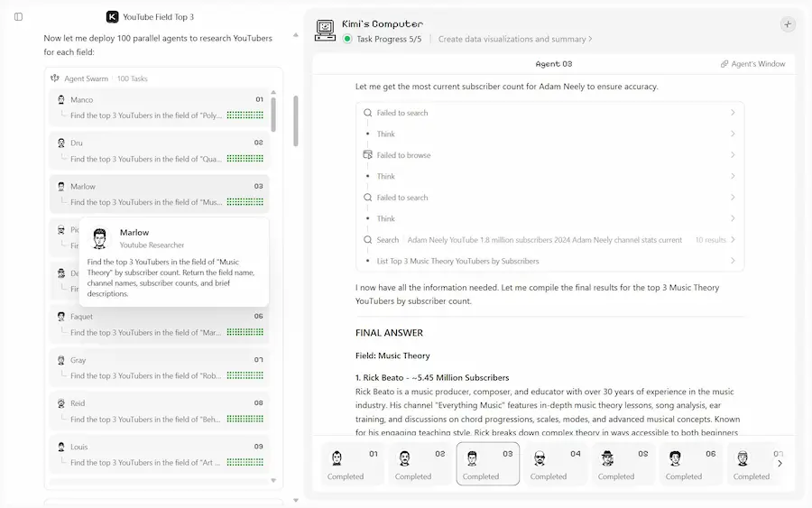This screenshot has height=508, width=812.
Task: Select agent Manco task 01
Action: click(159, 107)
